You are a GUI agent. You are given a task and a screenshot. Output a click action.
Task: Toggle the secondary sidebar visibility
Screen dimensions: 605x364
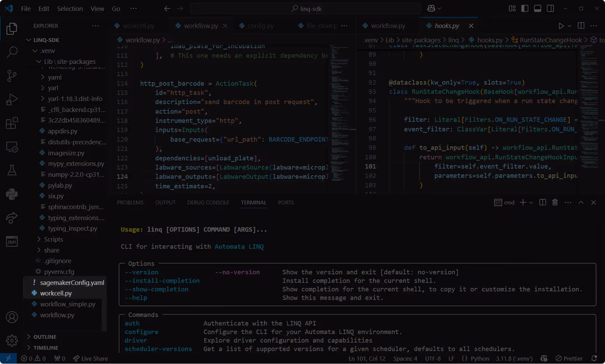(550, 8)
